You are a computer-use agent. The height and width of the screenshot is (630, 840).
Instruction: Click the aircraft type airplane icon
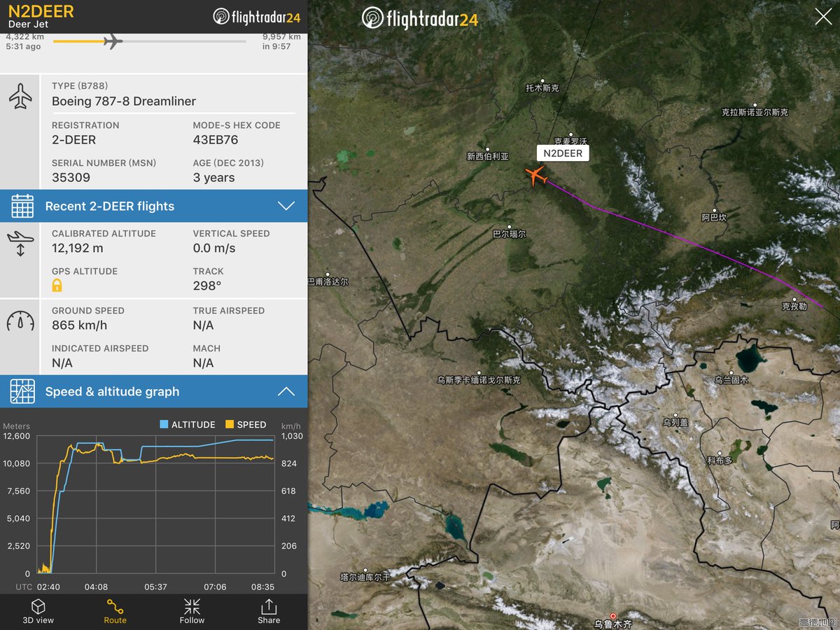(20, 96)
